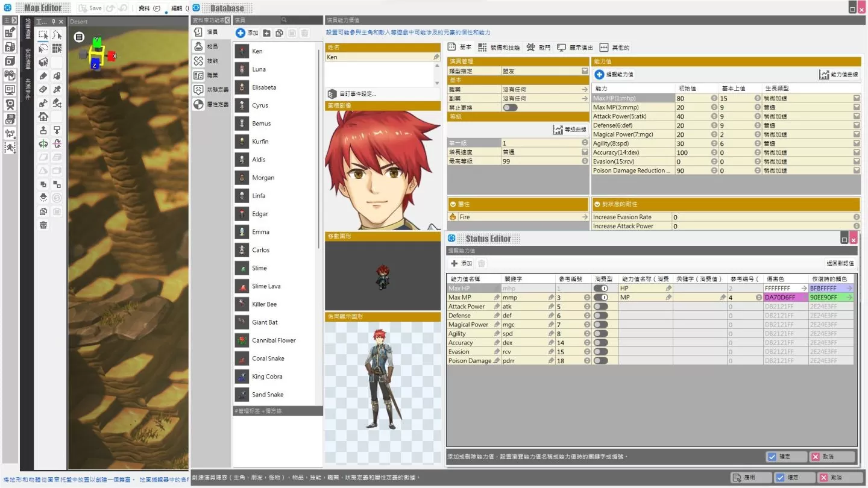
Task: Open the viewport hamburger menu on Desert map
Action: [x=79, y=37]
